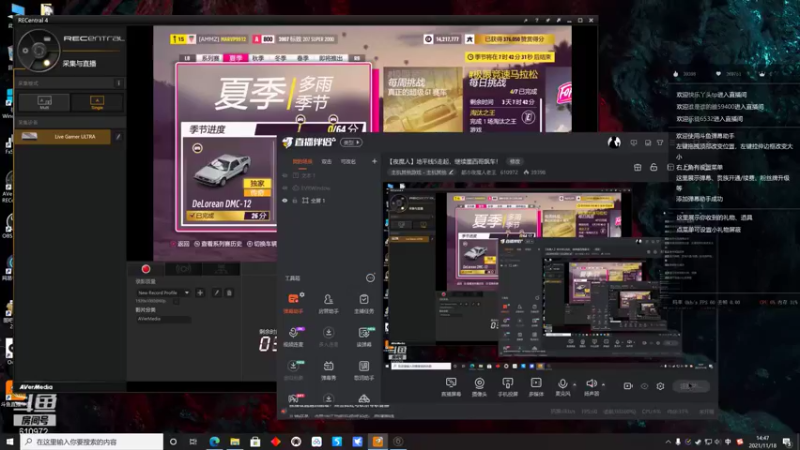Switch to the second scene tab
This screenshot has height=450, width=800.
327,161
